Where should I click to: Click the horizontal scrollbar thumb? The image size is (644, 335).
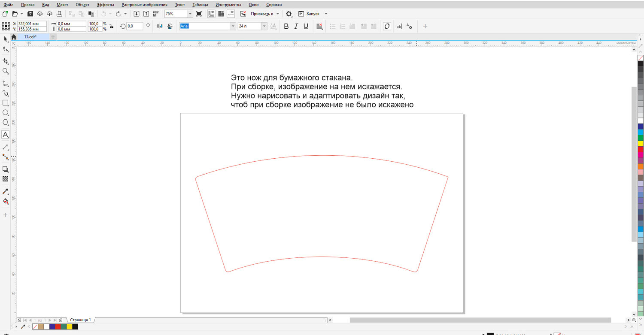tap(480, 320)
